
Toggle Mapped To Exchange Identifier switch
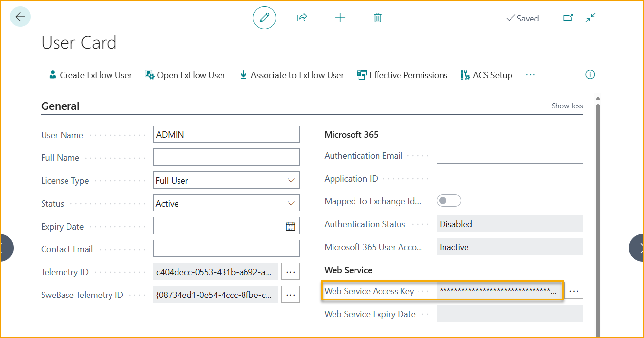[449, 201]
